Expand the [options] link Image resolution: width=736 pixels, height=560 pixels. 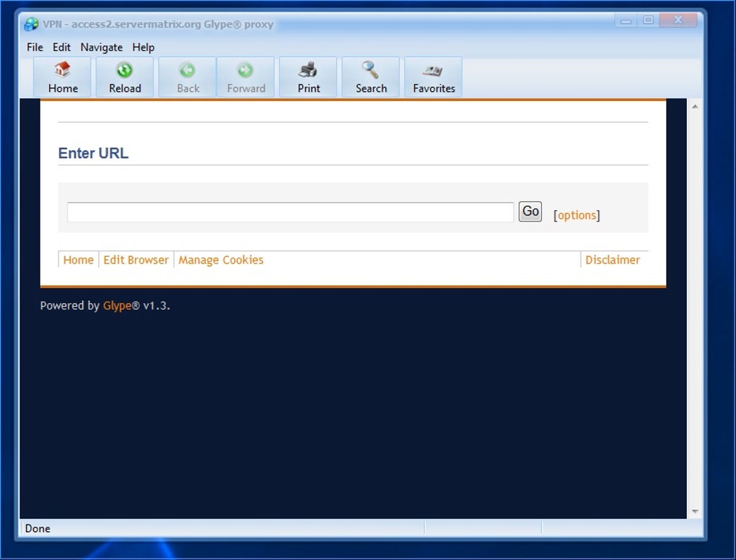click(x=577, y=215)
